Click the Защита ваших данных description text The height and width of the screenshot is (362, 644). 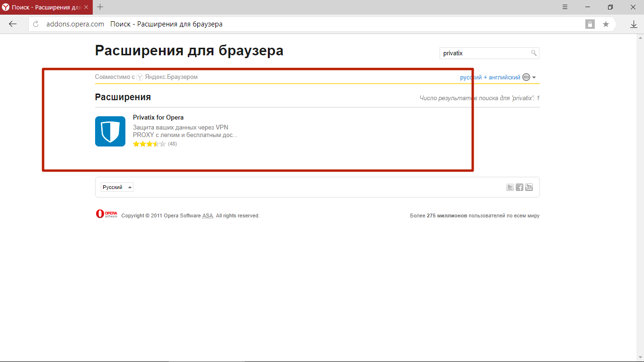point(185,131)
